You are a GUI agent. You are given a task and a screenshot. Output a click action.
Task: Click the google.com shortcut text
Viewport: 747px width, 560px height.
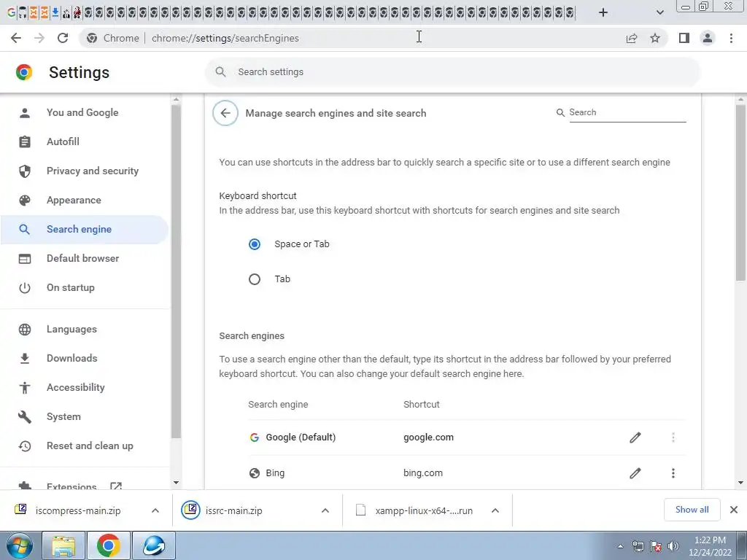[428, 437]
